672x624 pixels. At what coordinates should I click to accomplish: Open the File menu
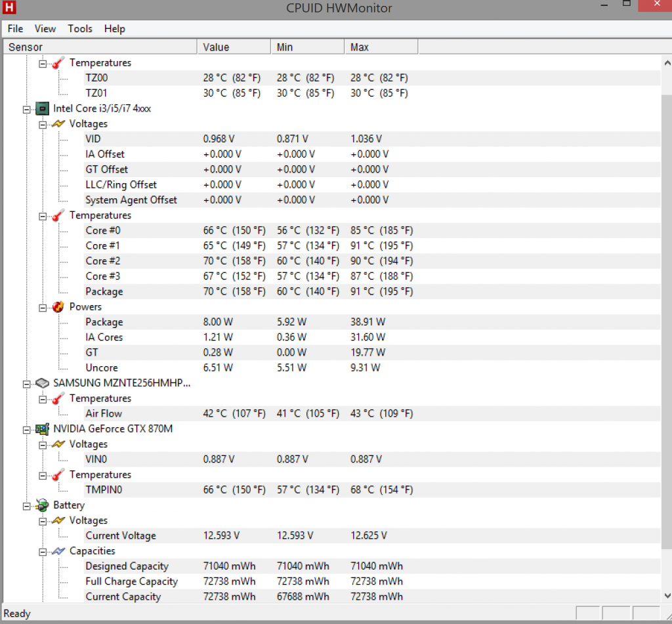click(x=16, y=29)
